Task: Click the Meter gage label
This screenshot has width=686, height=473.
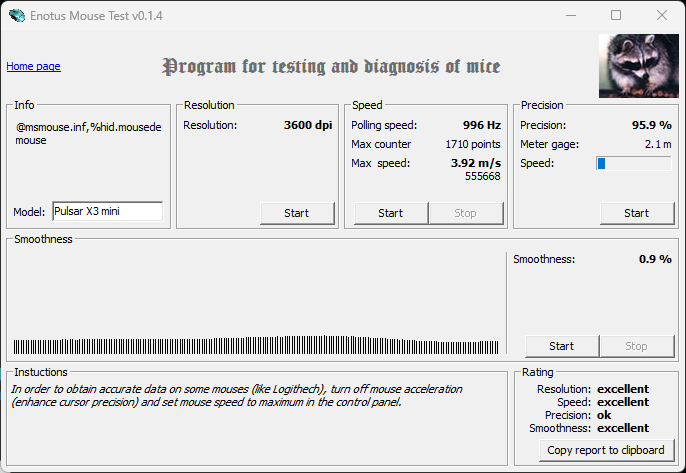Action: click(x=549, y=144)
